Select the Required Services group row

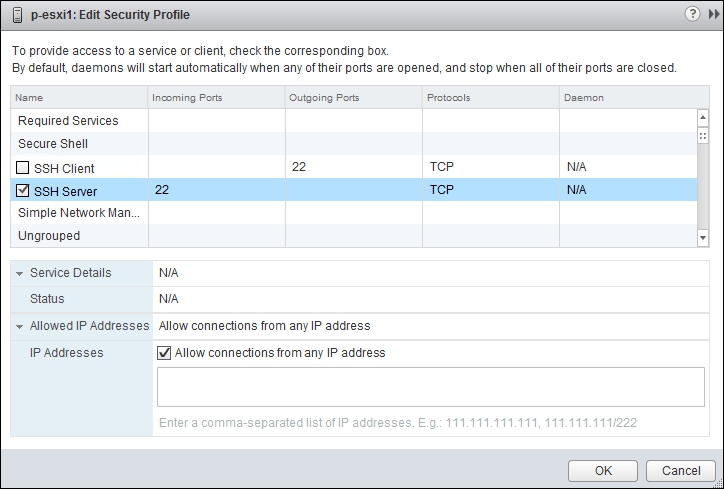click(354, 121)
